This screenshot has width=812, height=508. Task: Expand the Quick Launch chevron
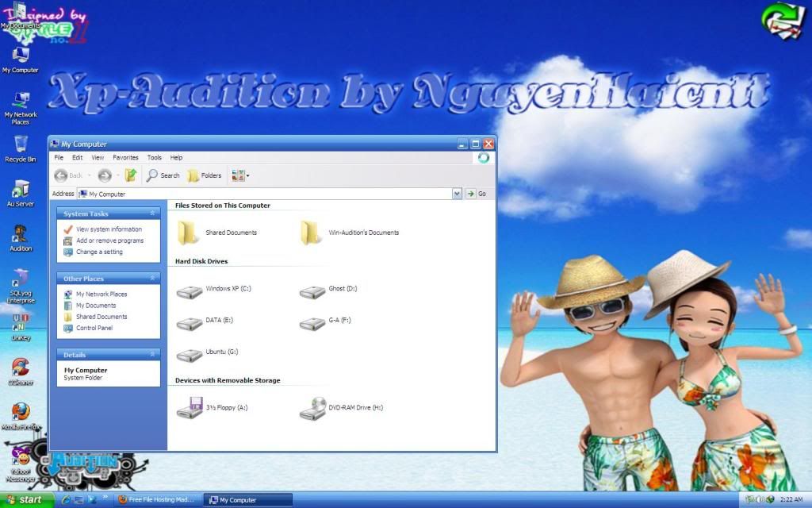click(105, 497)
